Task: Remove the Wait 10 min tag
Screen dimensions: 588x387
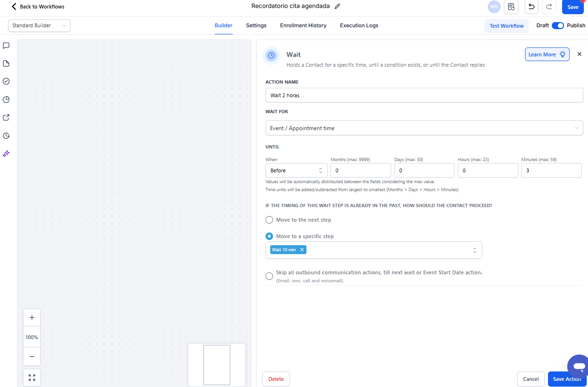Action: [302, 250]
